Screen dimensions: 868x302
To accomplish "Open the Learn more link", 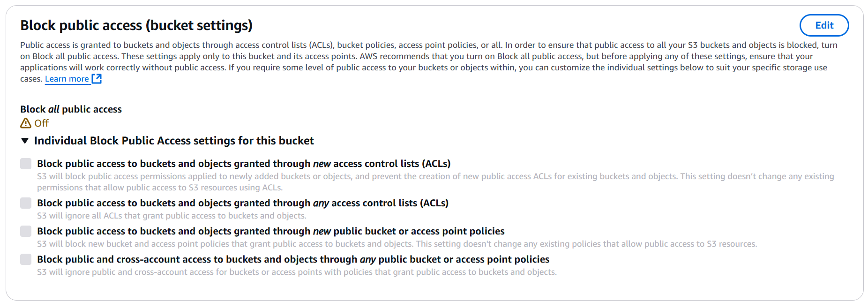I will [67, 79].
